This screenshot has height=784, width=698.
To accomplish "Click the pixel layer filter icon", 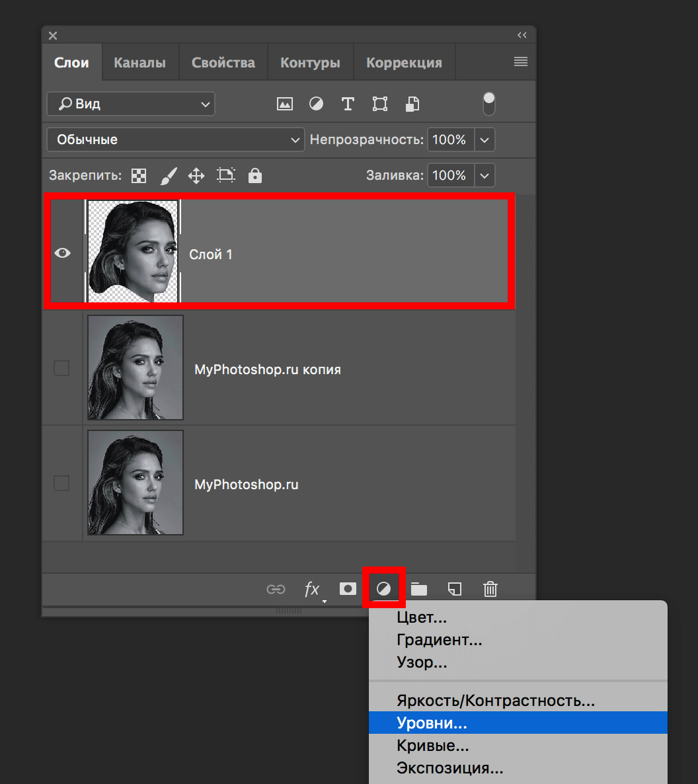I will coord(285,104).
